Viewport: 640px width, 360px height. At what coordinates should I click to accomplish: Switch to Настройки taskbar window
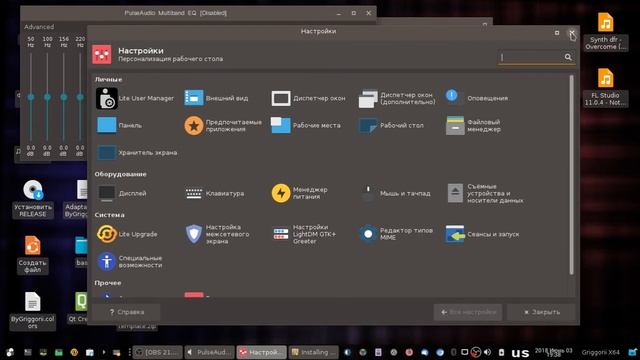pos(262,352)
